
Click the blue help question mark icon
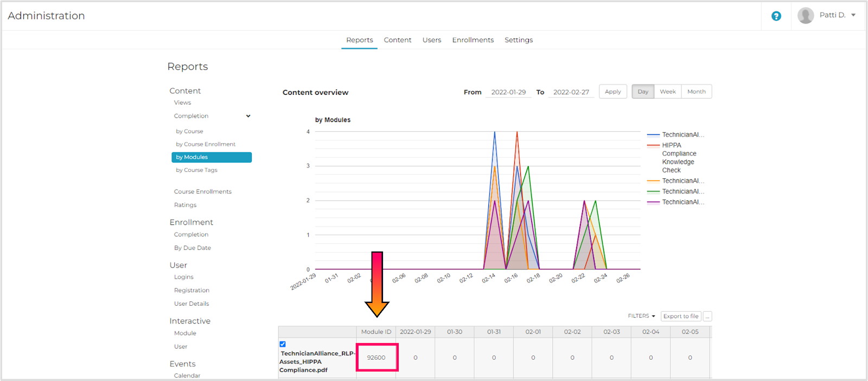[776, 16]
